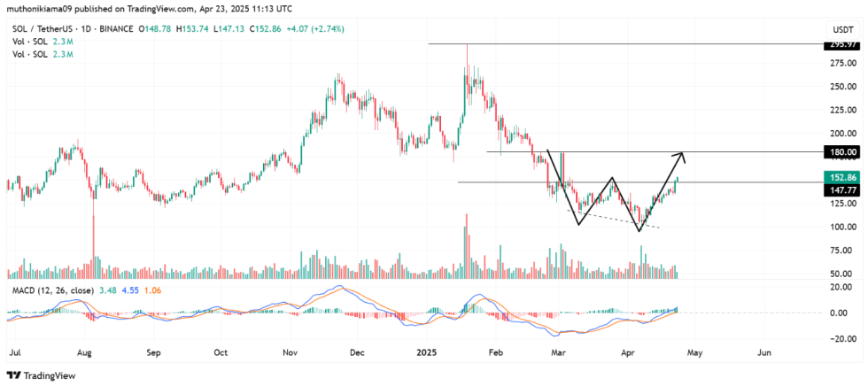Click the 147.77 support price label
This screenshot has width=868, height=386.
pyautogui.click(x=840, y=189)
